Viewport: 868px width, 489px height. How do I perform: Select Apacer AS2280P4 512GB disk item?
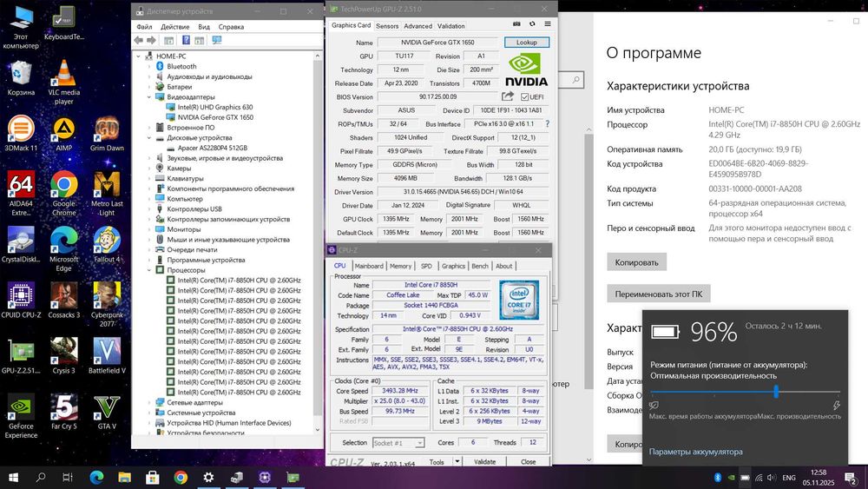[x=213, y=148]
